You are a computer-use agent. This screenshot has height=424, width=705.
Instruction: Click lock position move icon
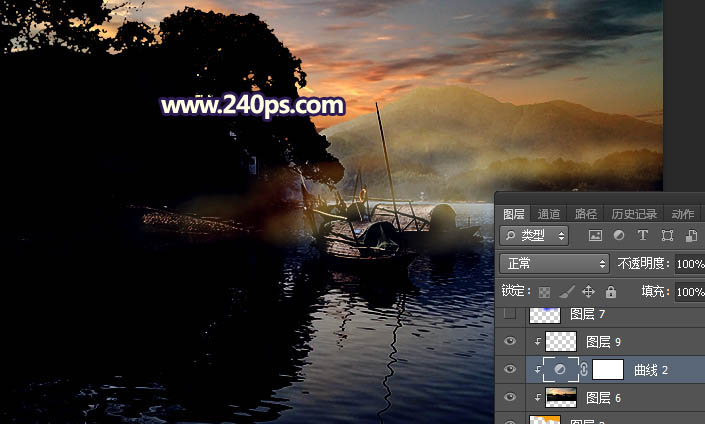point(588,292)
